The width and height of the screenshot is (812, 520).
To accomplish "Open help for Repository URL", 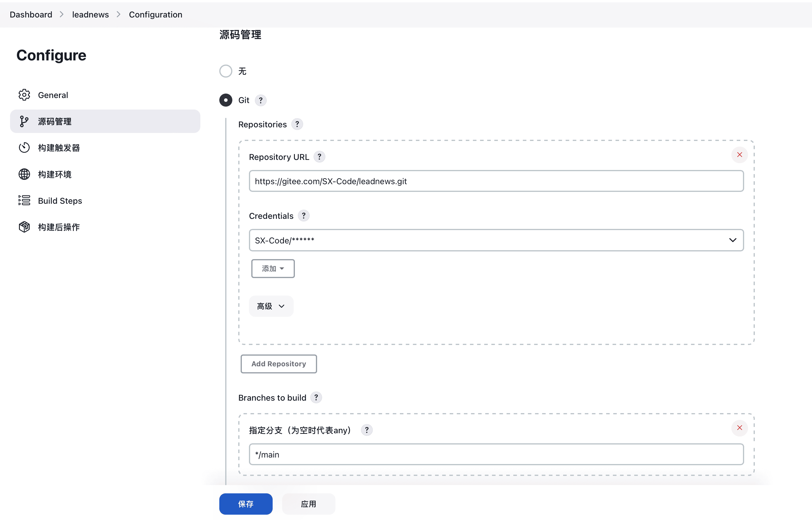I will (x=319, y=157).
